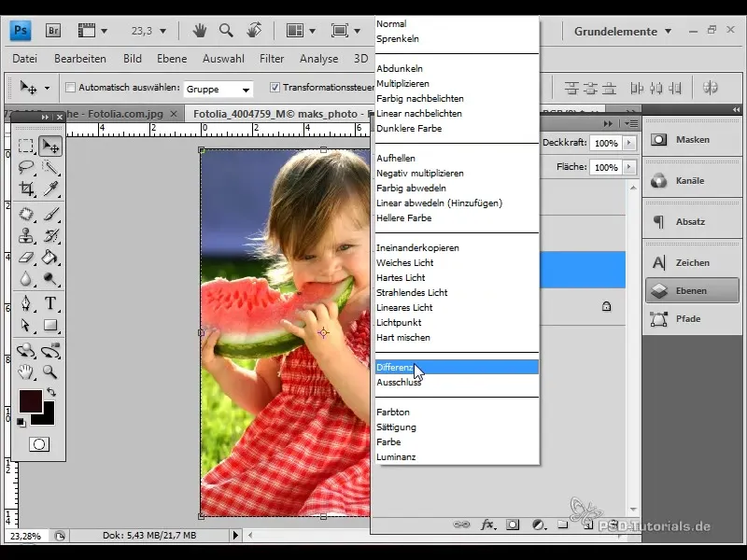The width and height of the screenshot is (747, 560).
Task: Choose Differenz blend mode
Action: (457, 367)
